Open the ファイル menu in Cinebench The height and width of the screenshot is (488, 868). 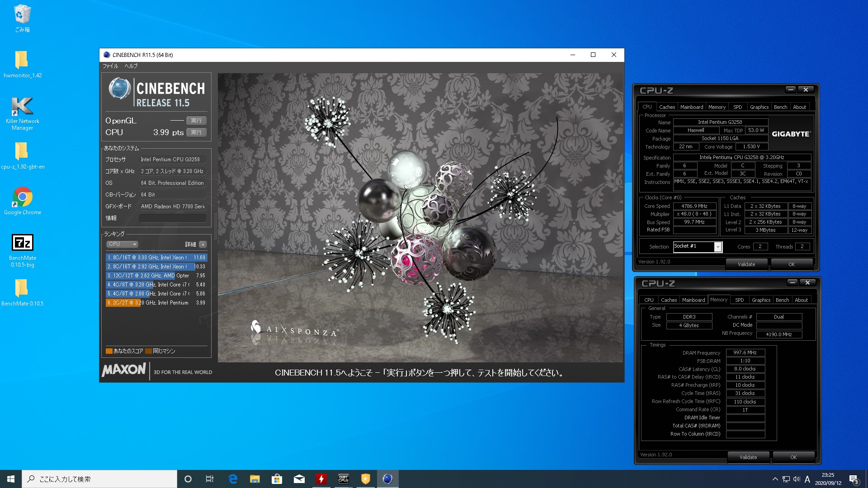(110, 66)
